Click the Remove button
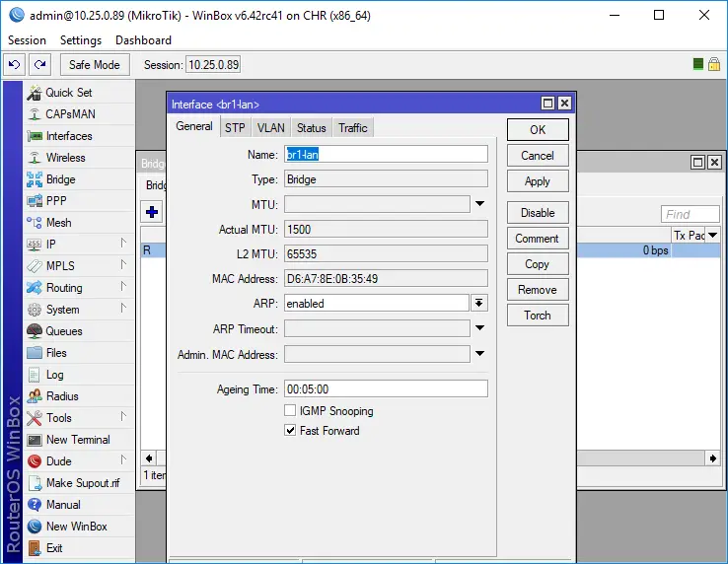 [x=538, y=290]
